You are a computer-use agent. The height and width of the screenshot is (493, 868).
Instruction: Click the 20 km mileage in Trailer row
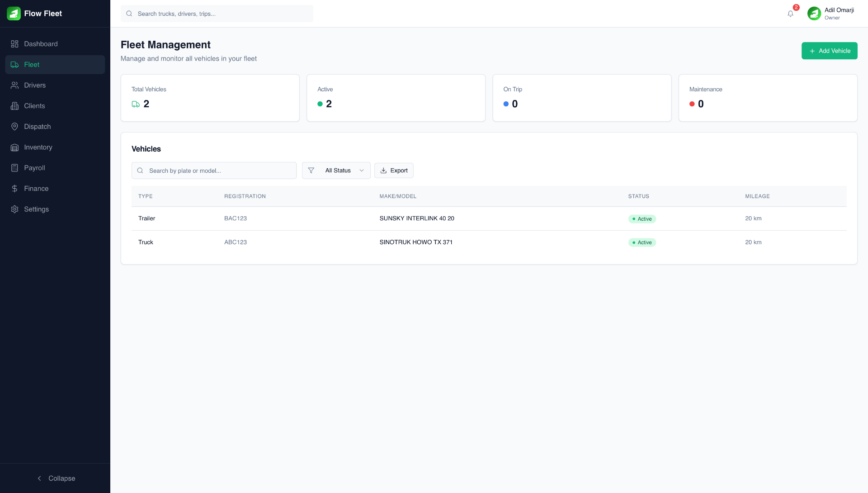click(753, 218)
